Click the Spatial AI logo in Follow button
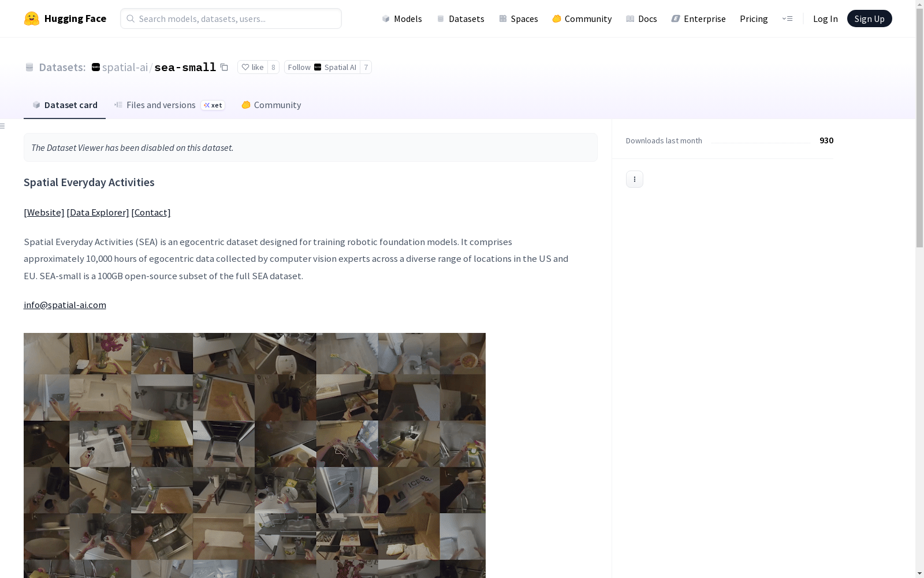The width and height of the screenshot is (924, 578). tap(318, 67)
